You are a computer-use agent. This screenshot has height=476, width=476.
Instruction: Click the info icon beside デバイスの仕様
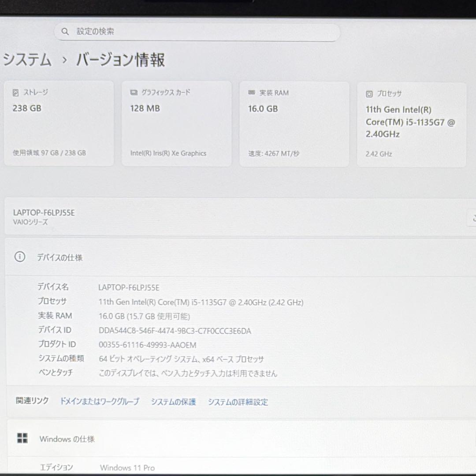(20, 257)
